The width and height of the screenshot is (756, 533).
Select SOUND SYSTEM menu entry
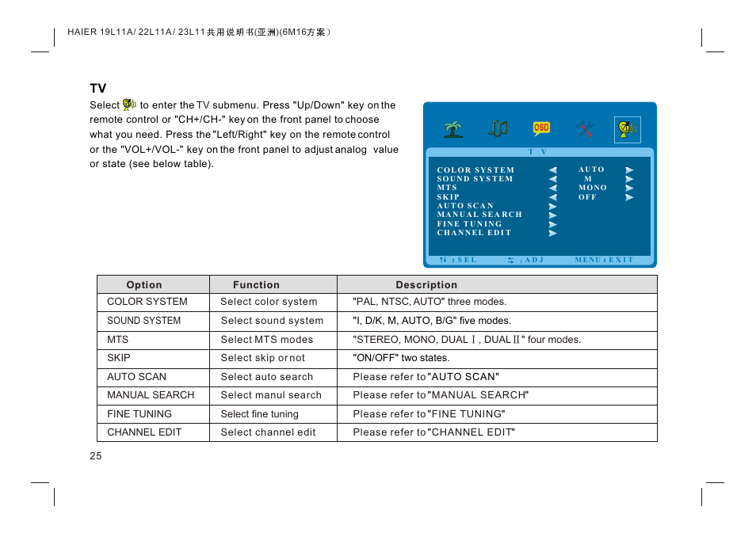475,179
